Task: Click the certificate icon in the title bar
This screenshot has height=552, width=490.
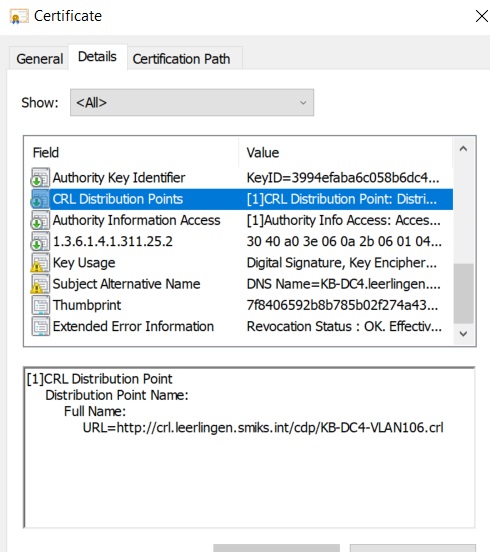Action: tap(19, 17)
